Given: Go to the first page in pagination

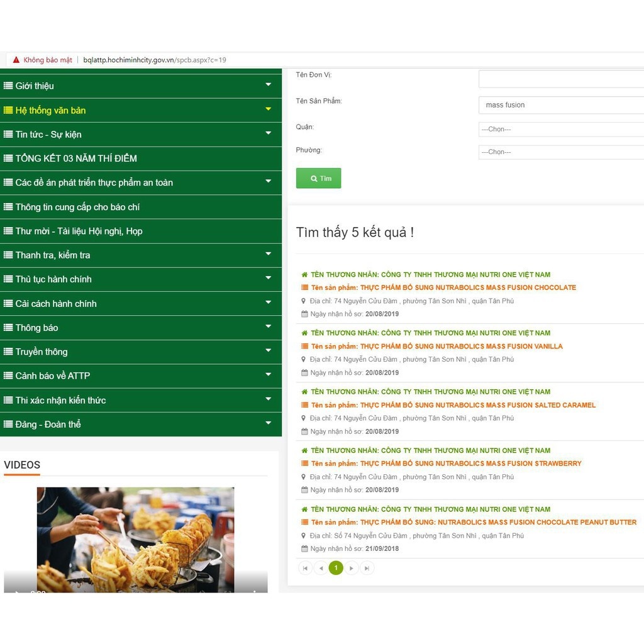Looking at the screenshot, I should click(305, 569).
